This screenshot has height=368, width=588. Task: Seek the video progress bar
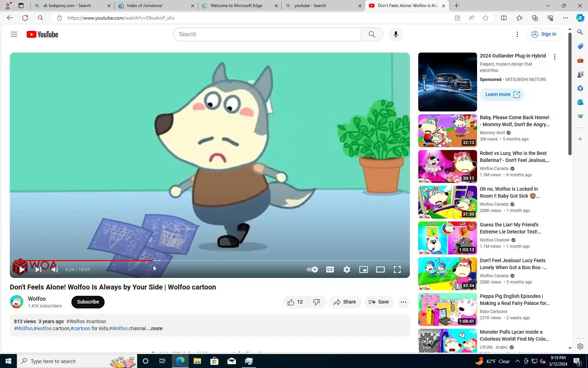coord(209,261)
